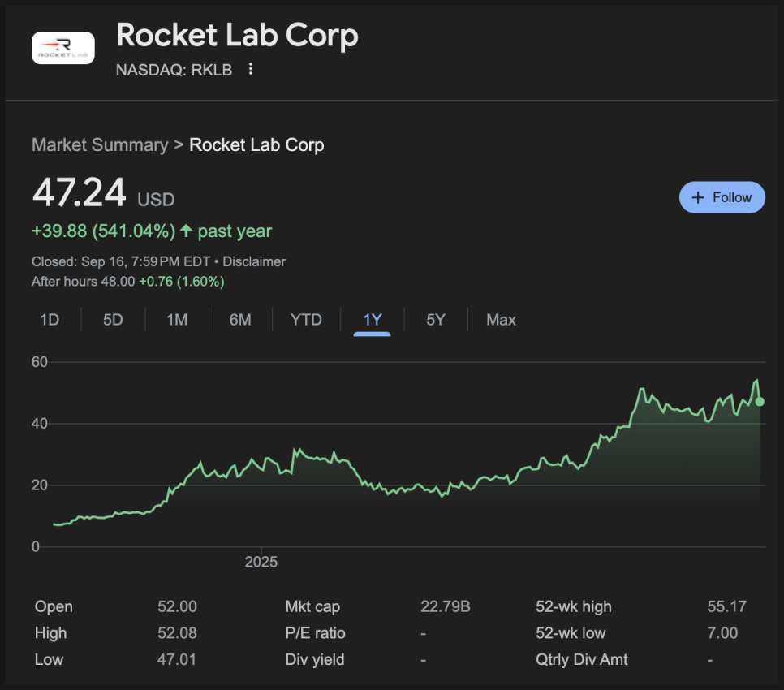
Task: Switch chart to 1M range
Action: coord(177,320)
